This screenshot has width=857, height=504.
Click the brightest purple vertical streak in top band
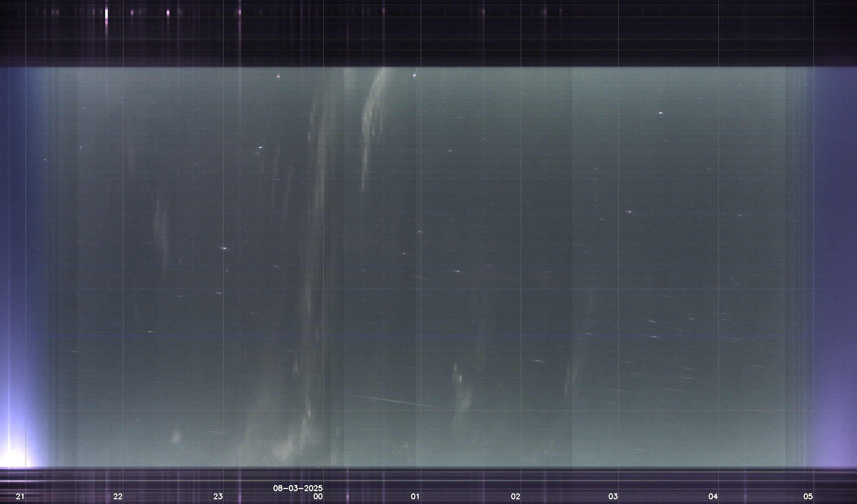click(x=106, y=14)
